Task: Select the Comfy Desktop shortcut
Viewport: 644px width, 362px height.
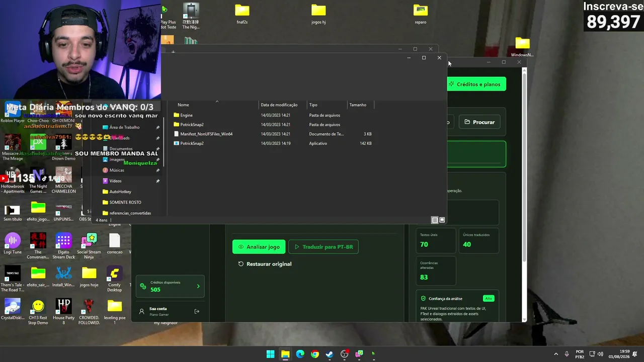Action: pyautogui.click(x=114, y=280)
